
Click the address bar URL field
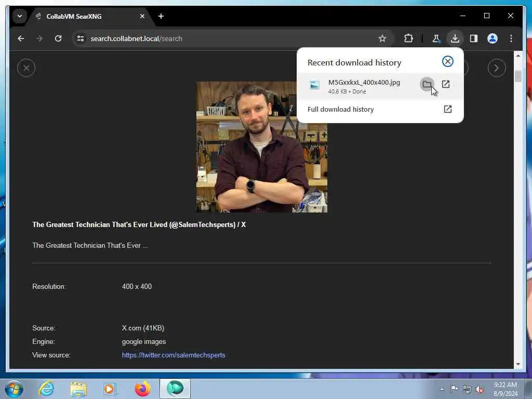(x=232, y=38)
